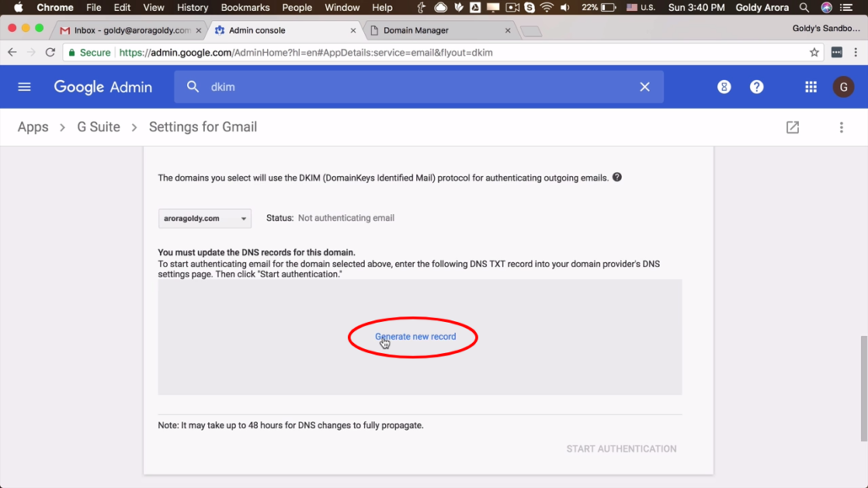Open the Apple menu
Viewport: 868px width, 488px height.
click(x=19, y=8)
